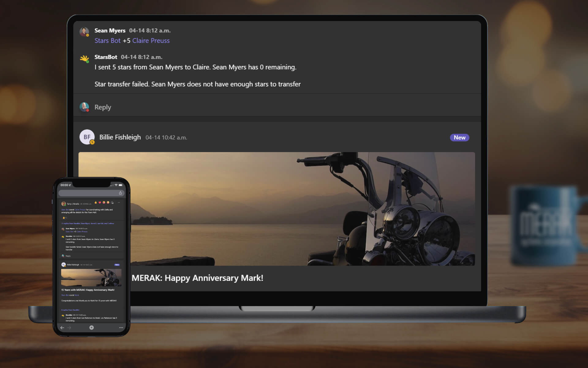The image size is (588, 368).
Task: Click Billie Fishleigh's BF avatar
Action: pyautogui.click(x=87, y=137)
